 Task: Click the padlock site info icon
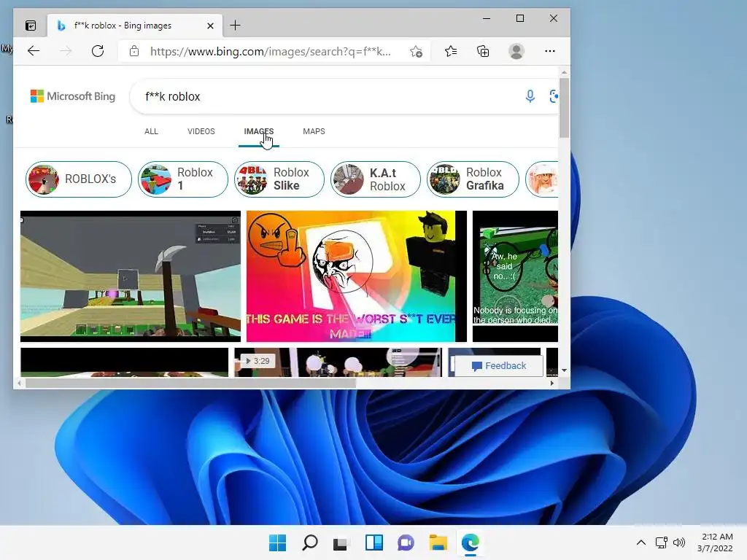point(134,51)
